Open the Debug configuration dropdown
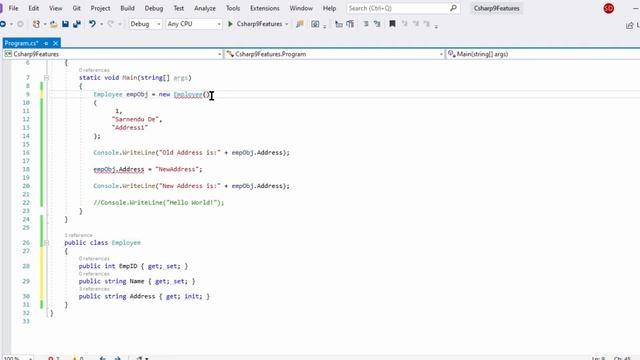 (x=145, y=24)
